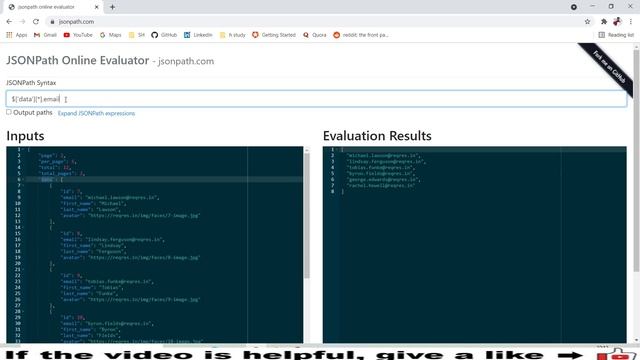Viewport: 640px width, 360px height.
Task: Open the Quora bookmark
Action: click(315, 35)
